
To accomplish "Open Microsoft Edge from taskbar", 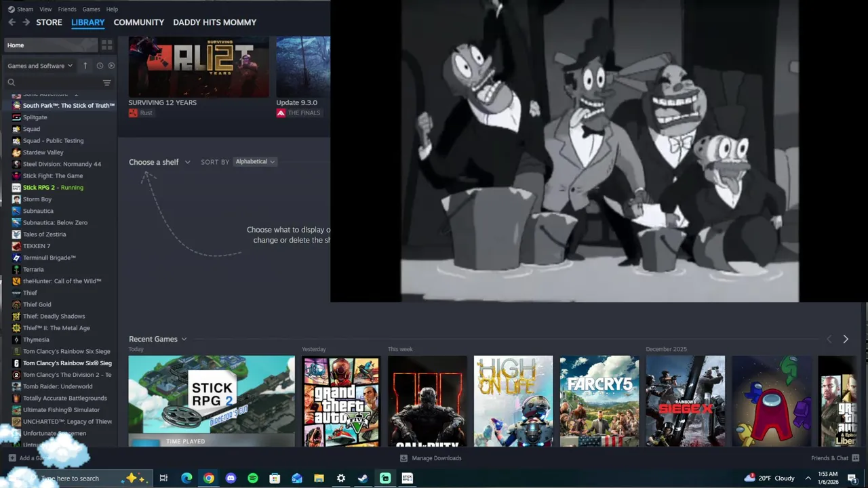I will tap(186, 478).
